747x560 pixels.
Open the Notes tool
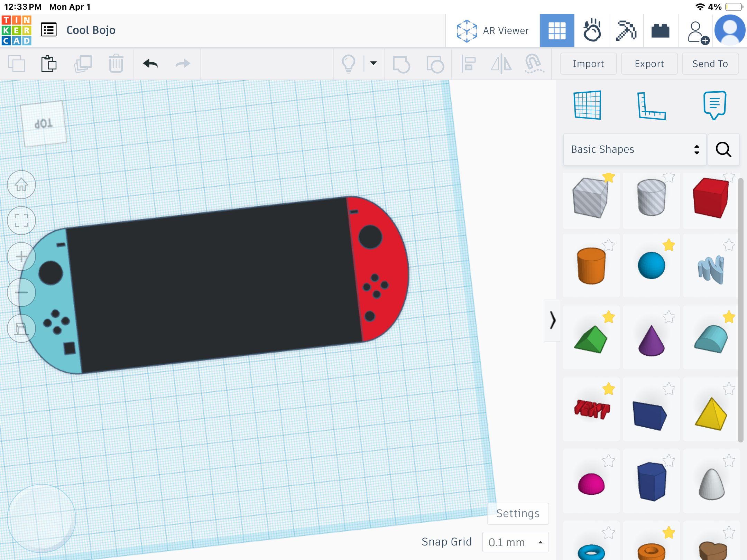(714, 105)
